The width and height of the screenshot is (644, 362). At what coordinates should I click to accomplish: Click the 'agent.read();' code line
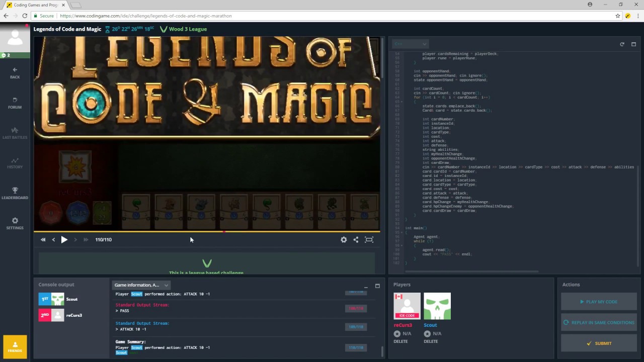436,250
